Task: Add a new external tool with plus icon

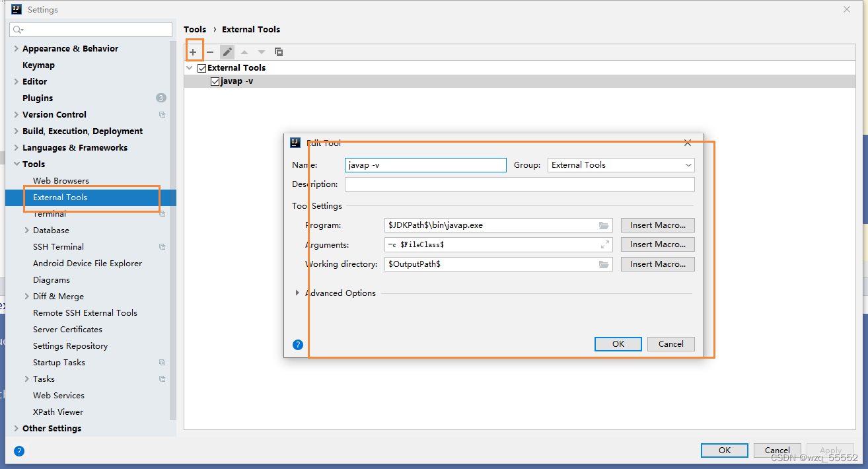Action: [x=193, y=52]
